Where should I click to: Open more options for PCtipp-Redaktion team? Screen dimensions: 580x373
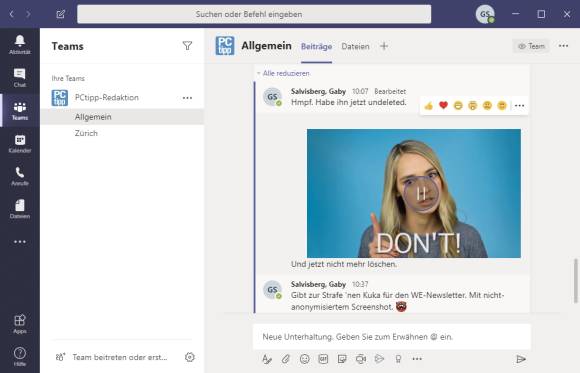tap(188, 98)
